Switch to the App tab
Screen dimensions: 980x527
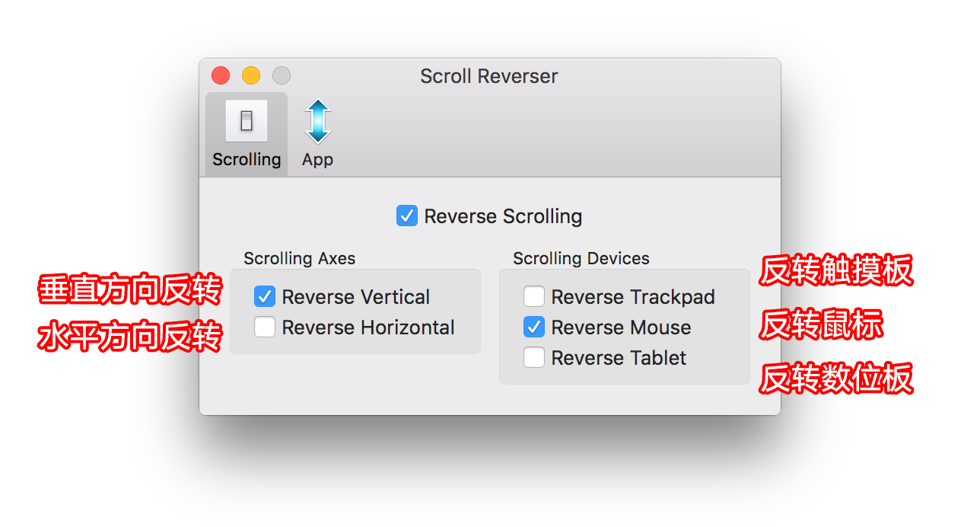318,134
